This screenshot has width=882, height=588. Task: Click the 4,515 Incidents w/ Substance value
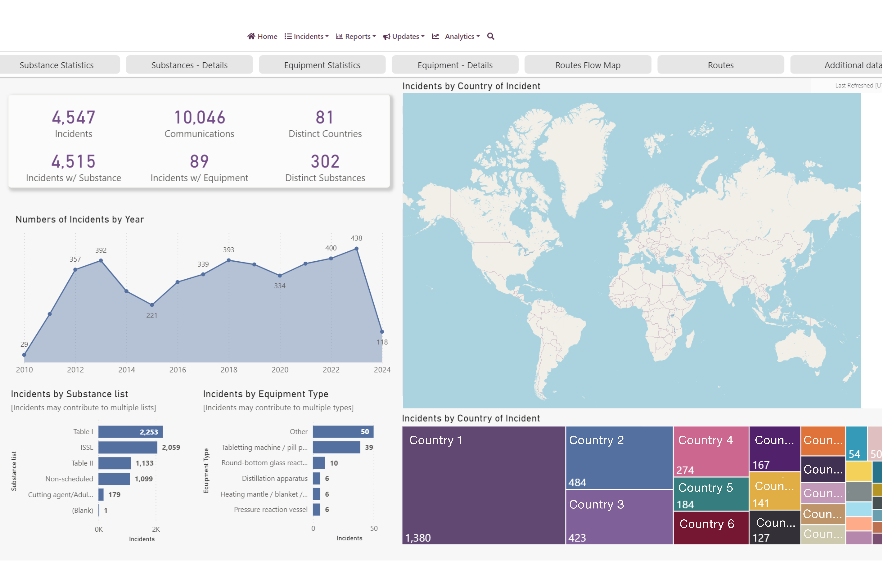point(73,162)
